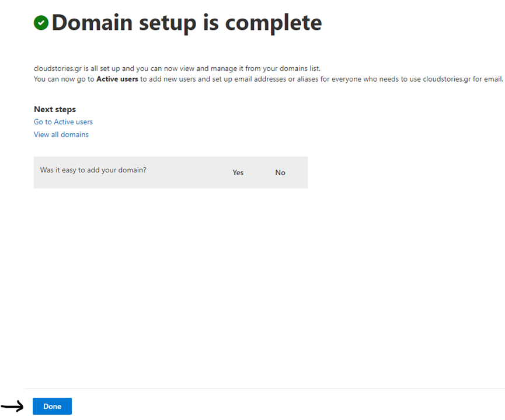Click the Next steps heading
Viewport: 505px width, 420px height.
pyautogui.click(x=55, y=109)
